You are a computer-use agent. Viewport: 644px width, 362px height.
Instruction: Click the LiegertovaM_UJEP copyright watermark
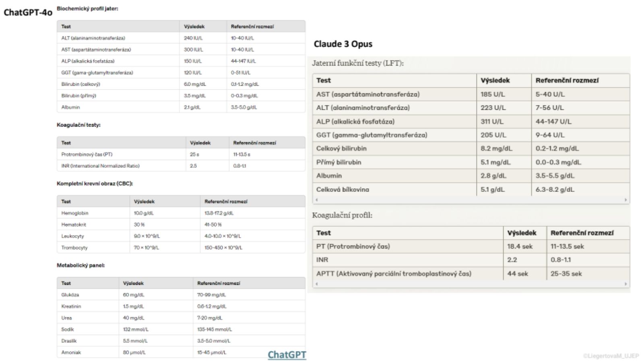[x=610, y=356]
